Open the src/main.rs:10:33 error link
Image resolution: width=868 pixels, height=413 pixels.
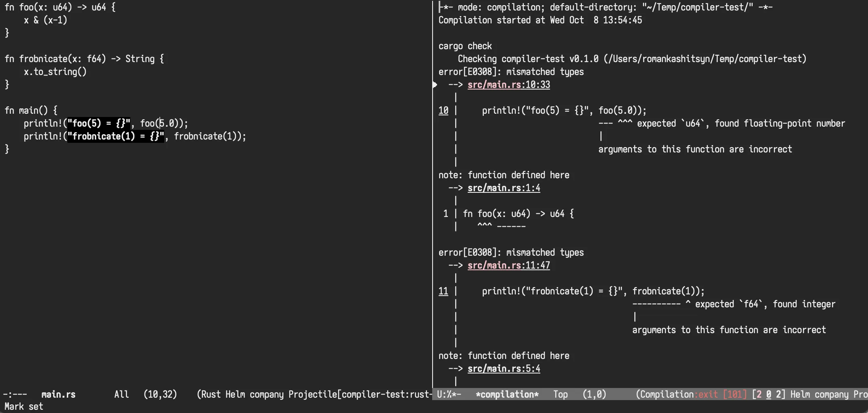point(508,85)
